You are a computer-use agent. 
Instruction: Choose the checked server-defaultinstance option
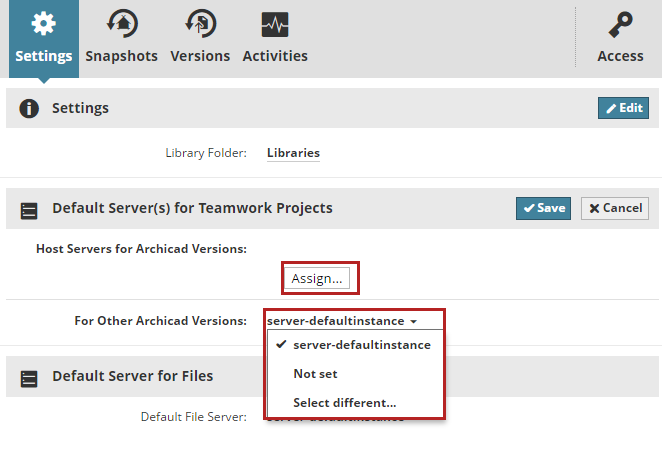point(361,345)
